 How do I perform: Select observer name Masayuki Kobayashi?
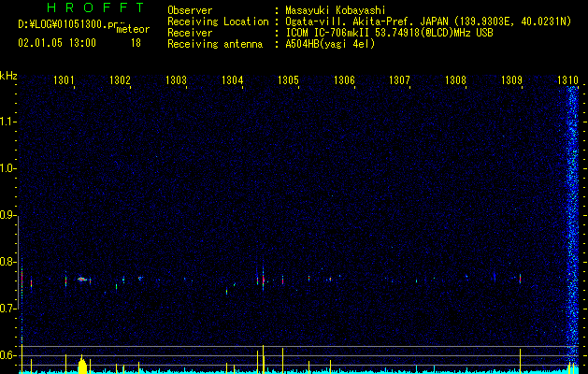tap(336, 10)
